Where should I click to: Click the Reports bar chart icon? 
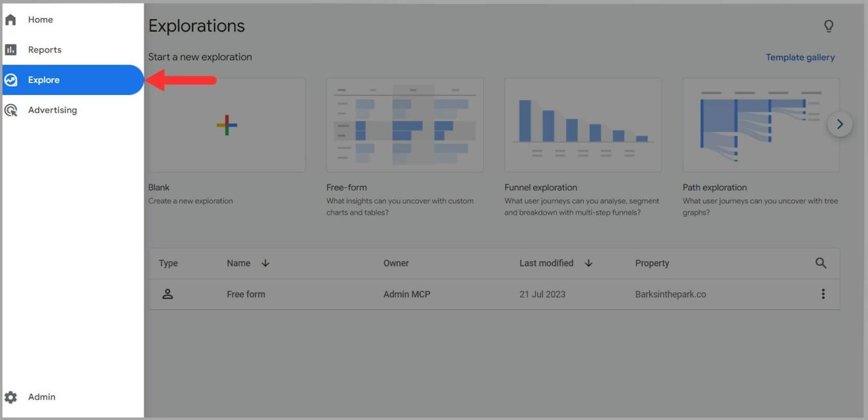[x=11, y=50]
